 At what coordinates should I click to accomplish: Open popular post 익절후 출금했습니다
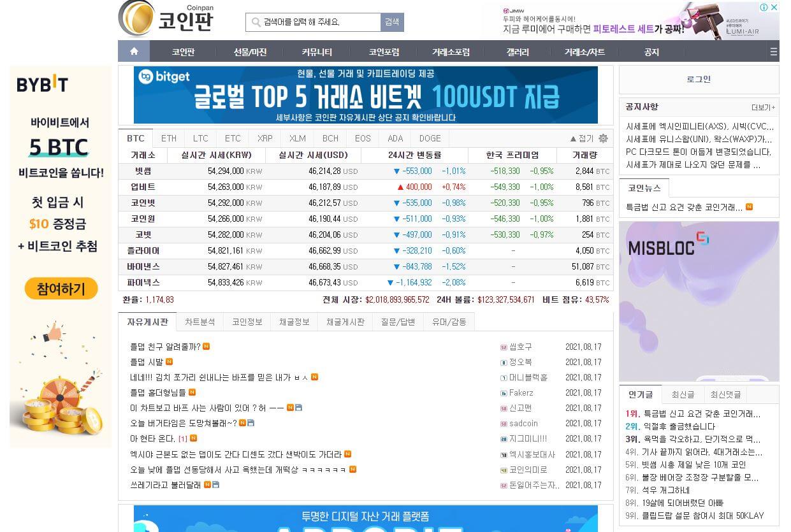[x=679, y=426]
